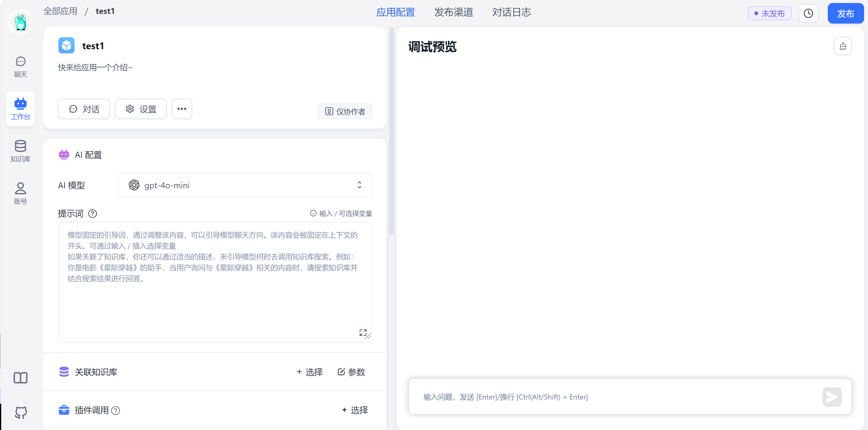
Task: Click the 未发布 status tag
Action: (769, 14)
